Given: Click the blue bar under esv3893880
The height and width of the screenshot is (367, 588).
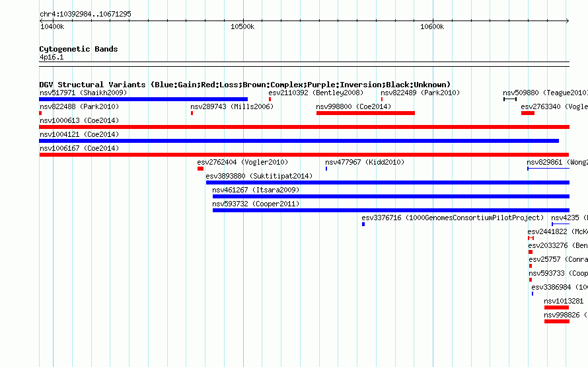Looking at the screenshot, I should pos(388,183).
